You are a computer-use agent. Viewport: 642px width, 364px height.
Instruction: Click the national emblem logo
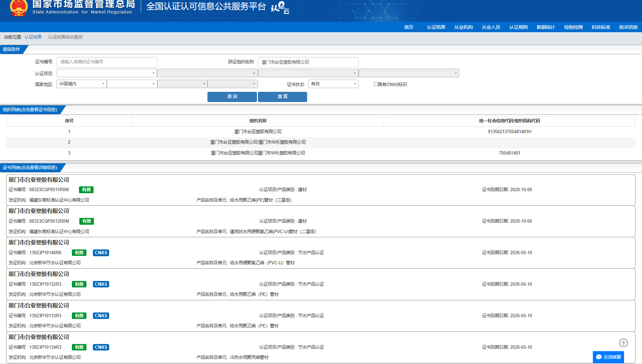pyautogui.click(x=19, y=8)
